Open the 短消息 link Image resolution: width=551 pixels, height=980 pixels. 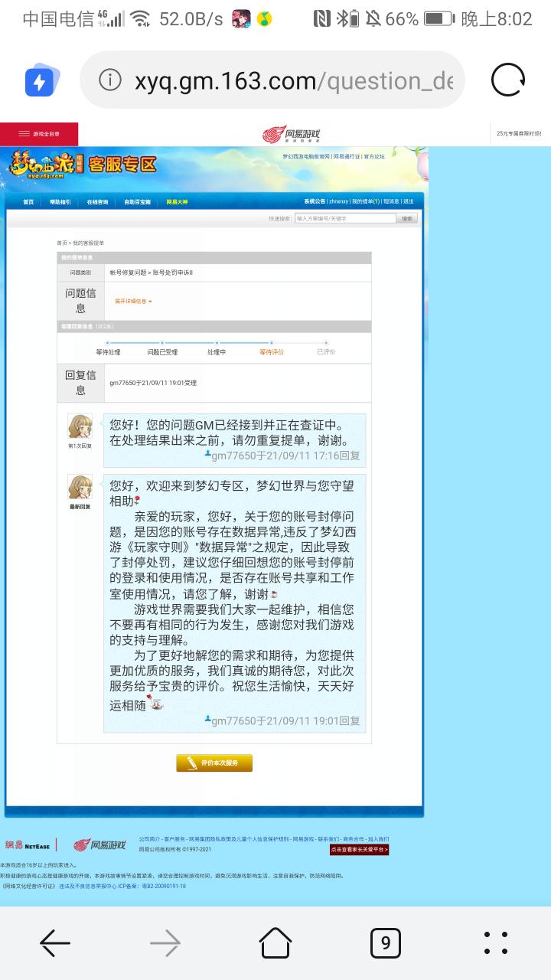(x=391, y=202)
